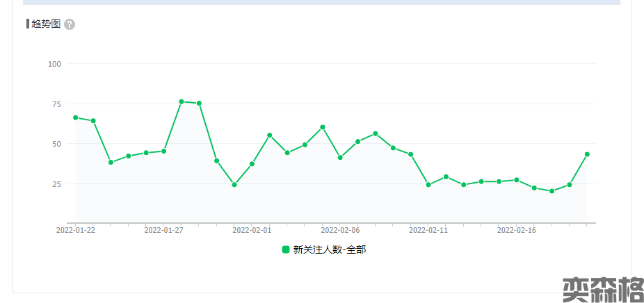Click the highest peak data point near 2022-01-28
Viewport: 644px width, 303px height.
[x=182, y=101]
